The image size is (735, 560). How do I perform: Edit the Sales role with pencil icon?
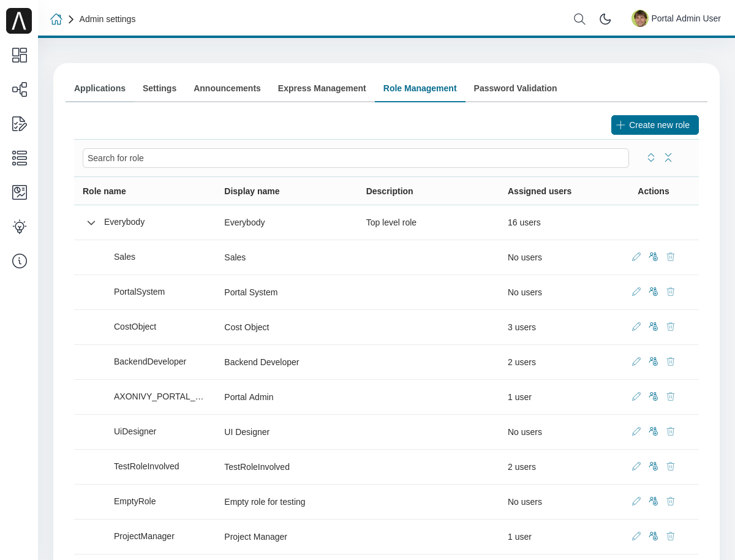tap(636, 257)
